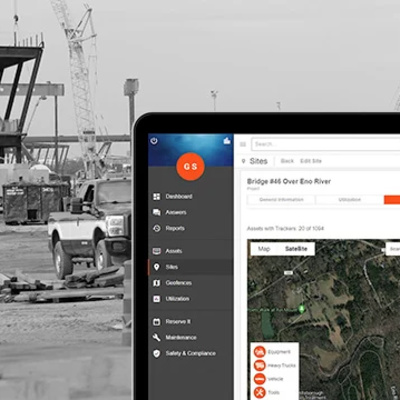Click the Safety & Compliance shield icon
Viewport: 400px width, 400px height.
156,353
